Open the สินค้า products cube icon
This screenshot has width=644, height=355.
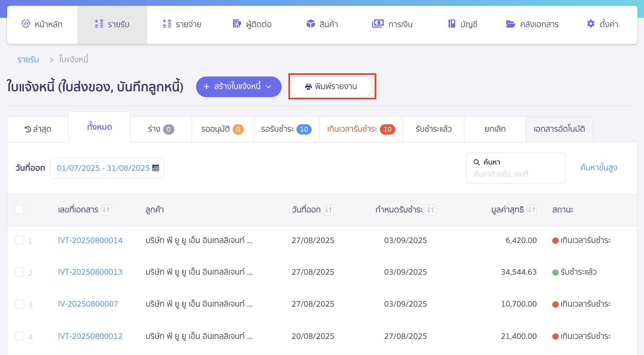tap(310, 24)
